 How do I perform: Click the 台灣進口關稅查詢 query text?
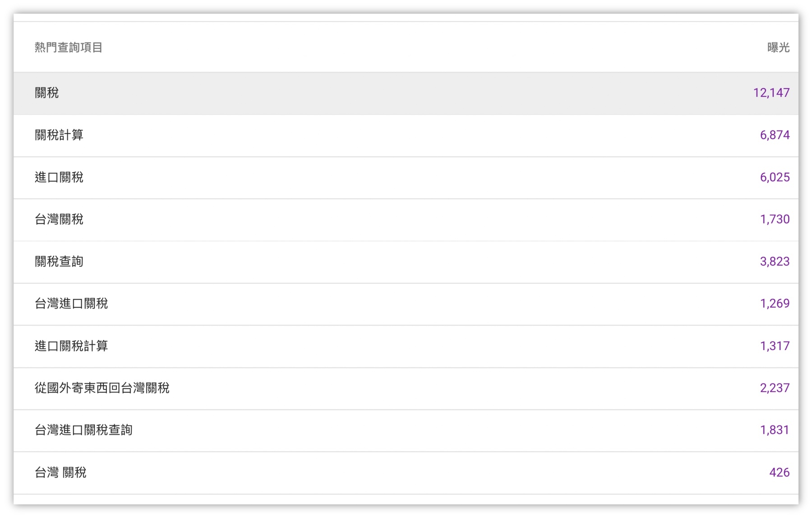click(x=83, y=430)
